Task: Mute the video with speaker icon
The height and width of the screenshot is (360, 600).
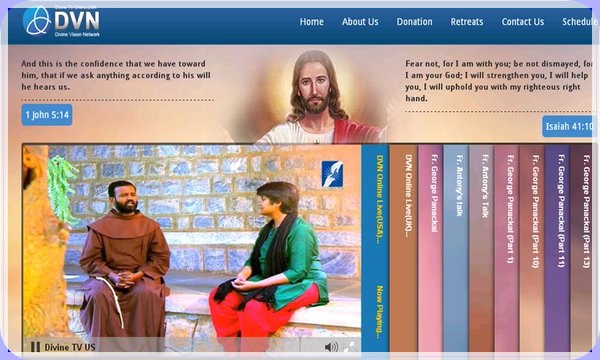Action: [x=331, y=347]
